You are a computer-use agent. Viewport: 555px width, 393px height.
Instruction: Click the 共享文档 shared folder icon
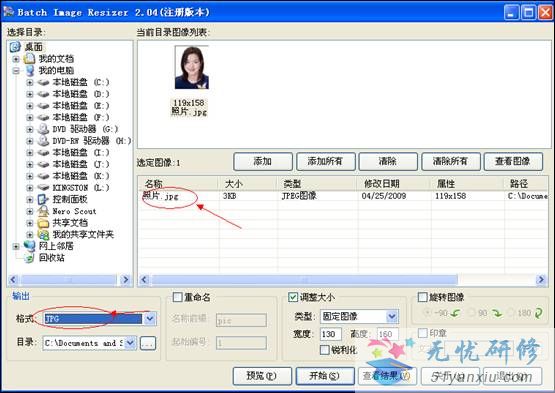point(43,223)
